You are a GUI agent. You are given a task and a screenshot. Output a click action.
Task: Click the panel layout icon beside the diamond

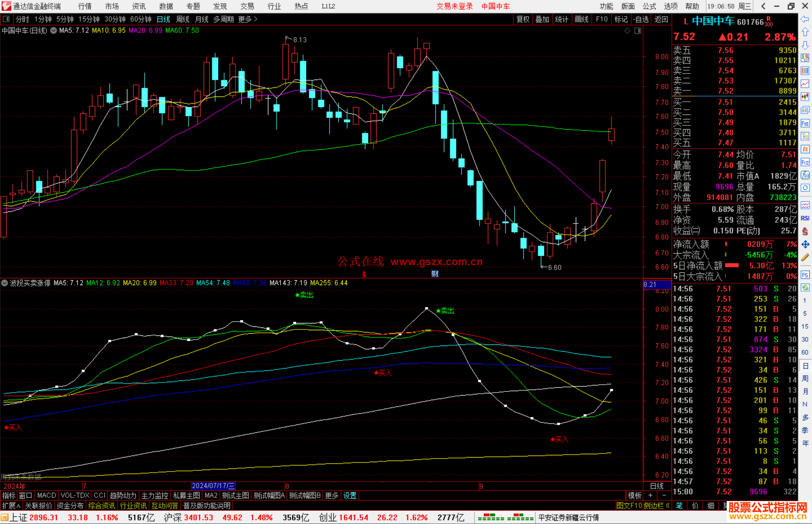[638, 31]
